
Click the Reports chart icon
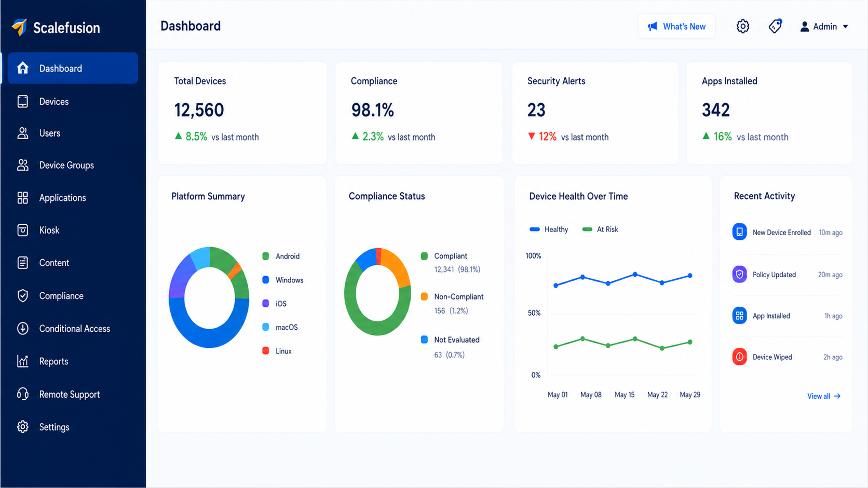coord(23,361)
